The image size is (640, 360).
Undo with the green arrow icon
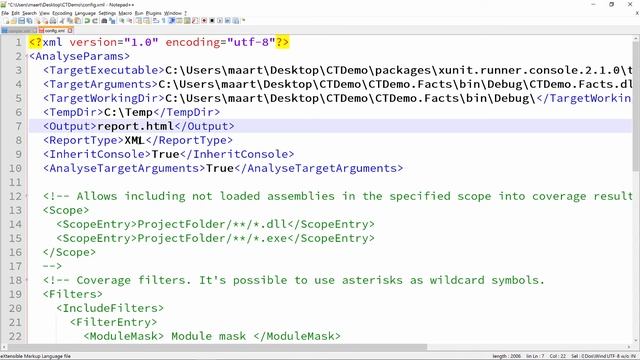[87, 20]
